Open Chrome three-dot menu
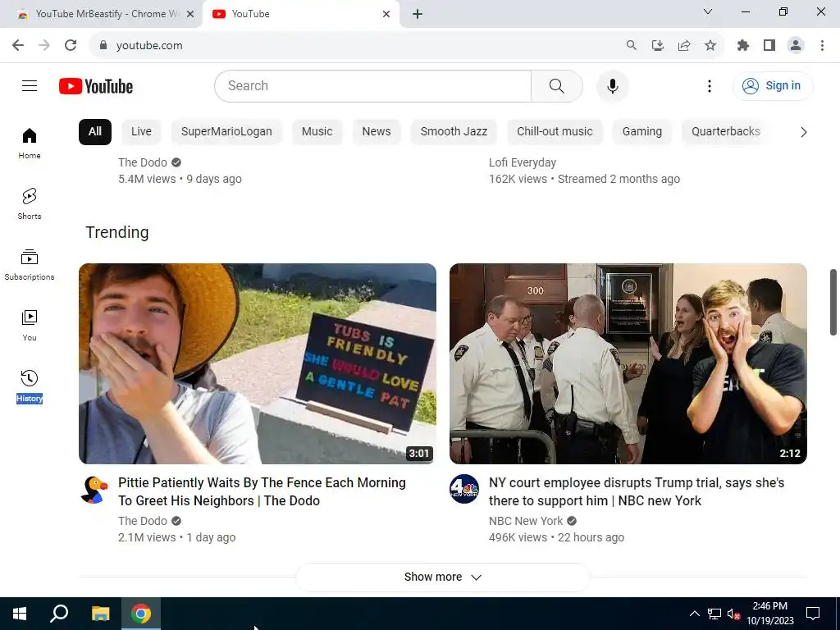840x630 pixels. click(822, 46)
